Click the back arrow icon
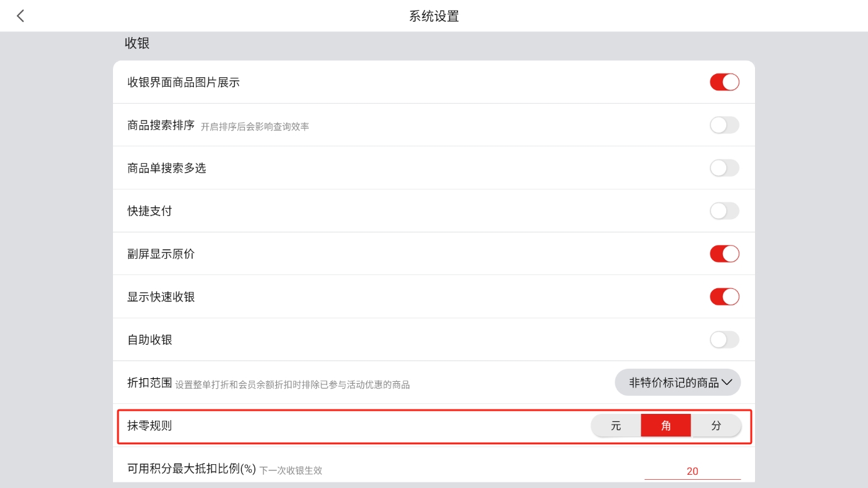868x488 pixels. [21, 16]
